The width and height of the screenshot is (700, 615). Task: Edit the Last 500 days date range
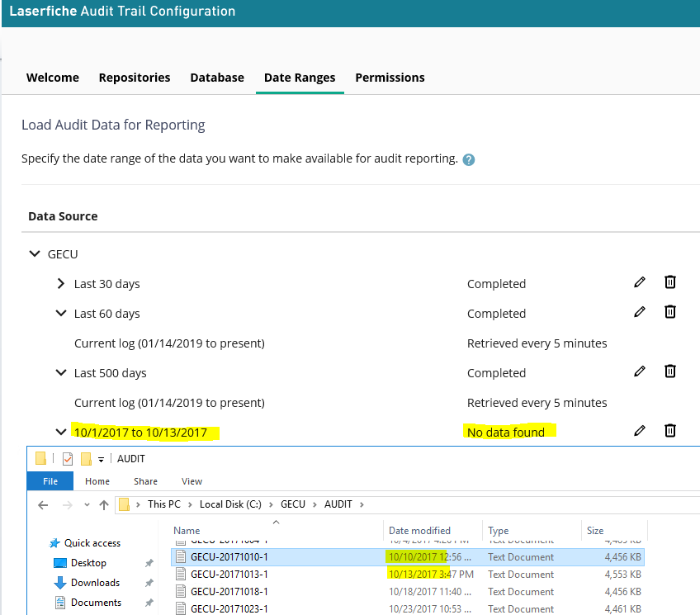pos(639,371)
